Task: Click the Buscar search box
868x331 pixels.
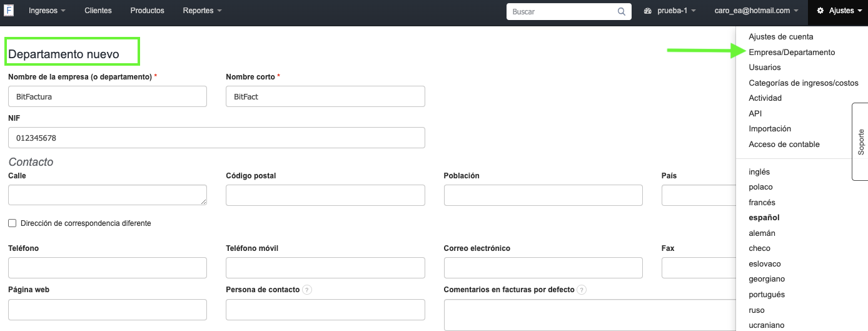Action: click(562, 11)
